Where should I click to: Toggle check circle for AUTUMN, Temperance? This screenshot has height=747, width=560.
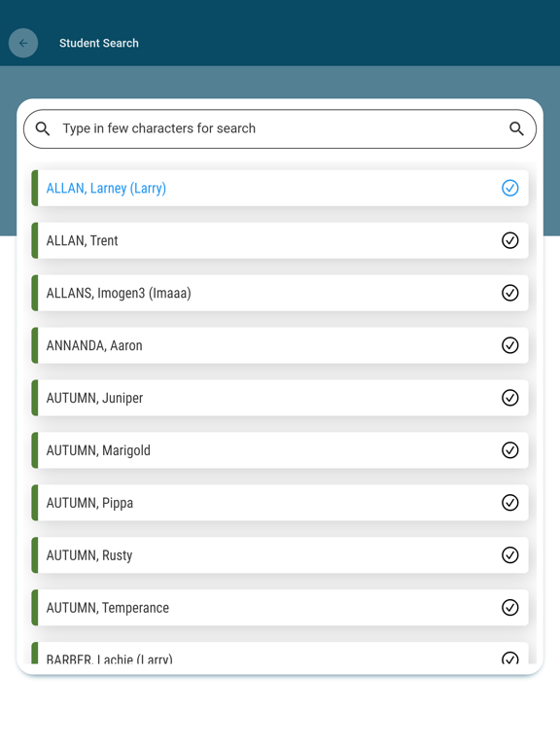pos(510,607)
